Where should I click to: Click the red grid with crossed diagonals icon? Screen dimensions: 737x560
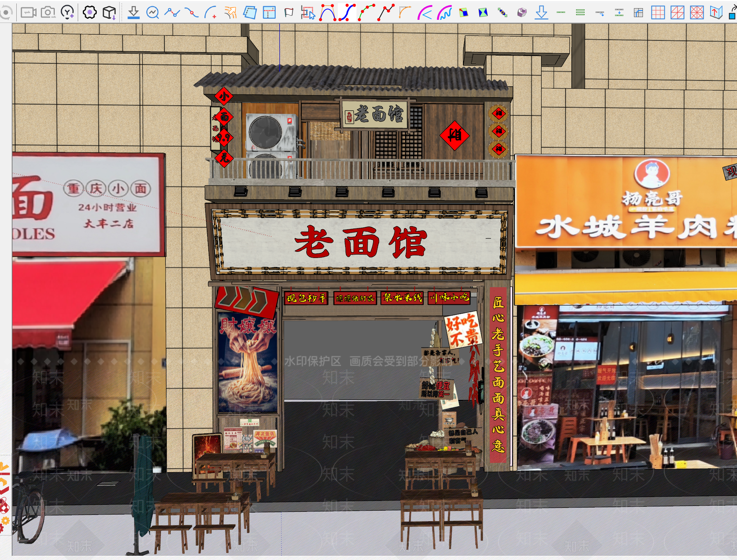[697, 12]
